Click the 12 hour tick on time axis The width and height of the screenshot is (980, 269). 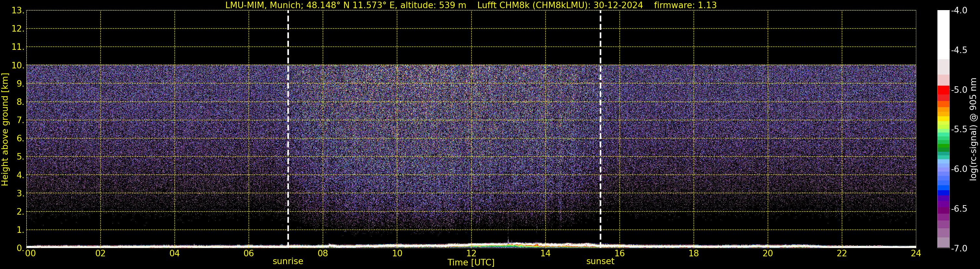click(x=471, y=253)
